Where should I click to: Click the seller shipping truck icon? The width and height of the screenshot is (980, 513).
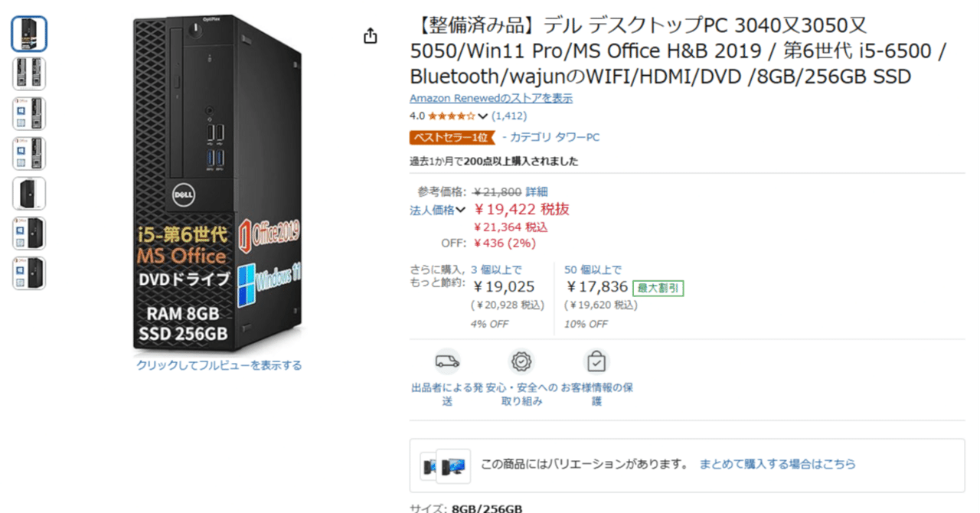[447, 361]
